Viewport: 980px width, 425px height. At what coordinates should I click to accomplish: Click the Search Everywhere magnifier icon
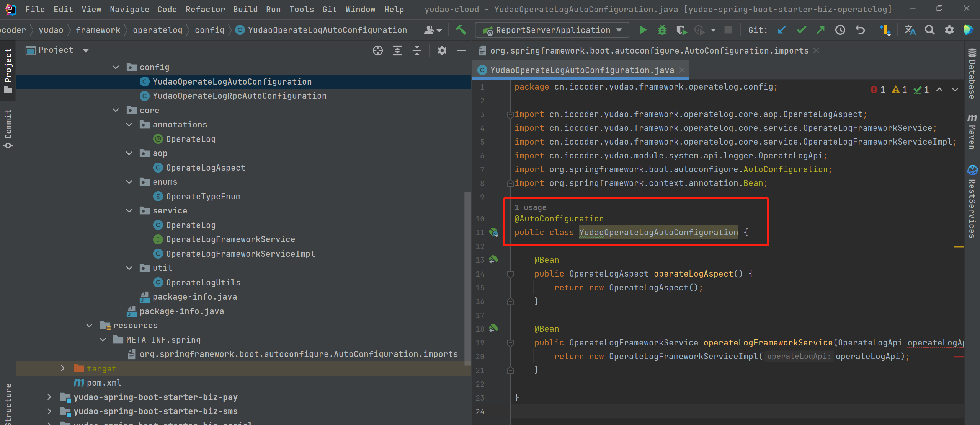click(929, 30)
